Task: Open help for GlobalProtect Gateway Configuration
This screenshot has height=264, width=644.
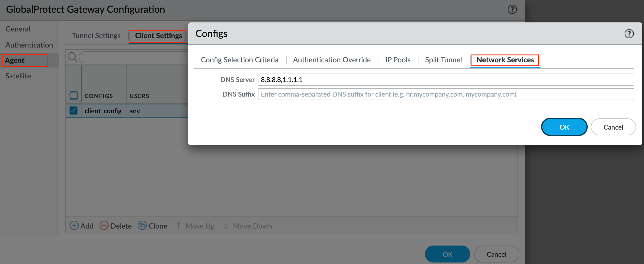Action: click(x=512, y=9)
